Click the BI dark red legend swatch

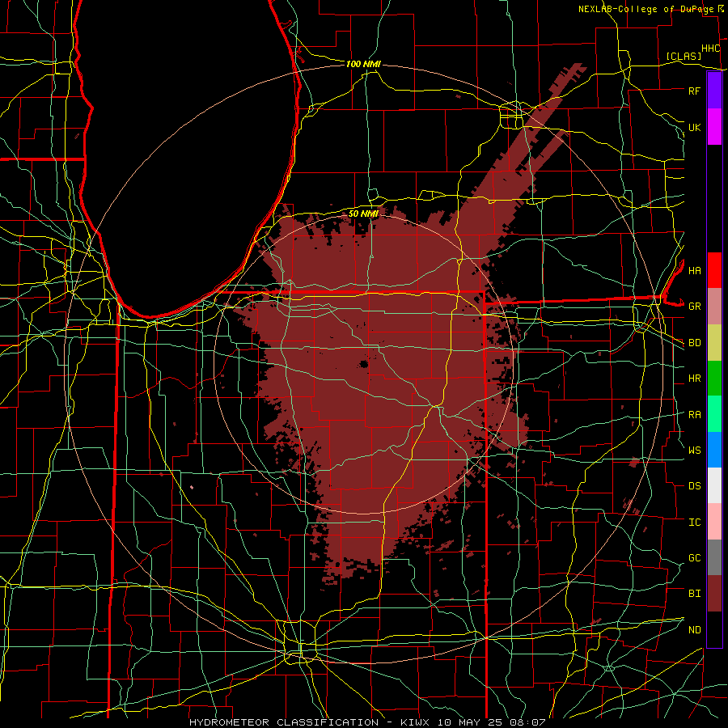click(x=714, y=594)
